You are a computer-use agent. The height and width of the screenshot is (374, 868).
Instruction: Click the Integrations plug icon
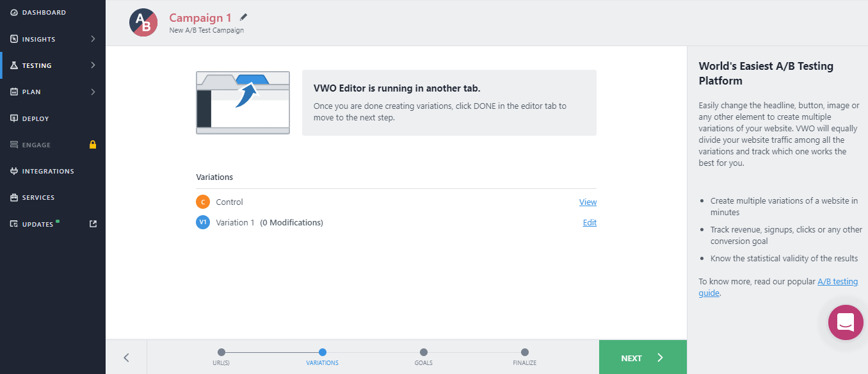[14, 171]
